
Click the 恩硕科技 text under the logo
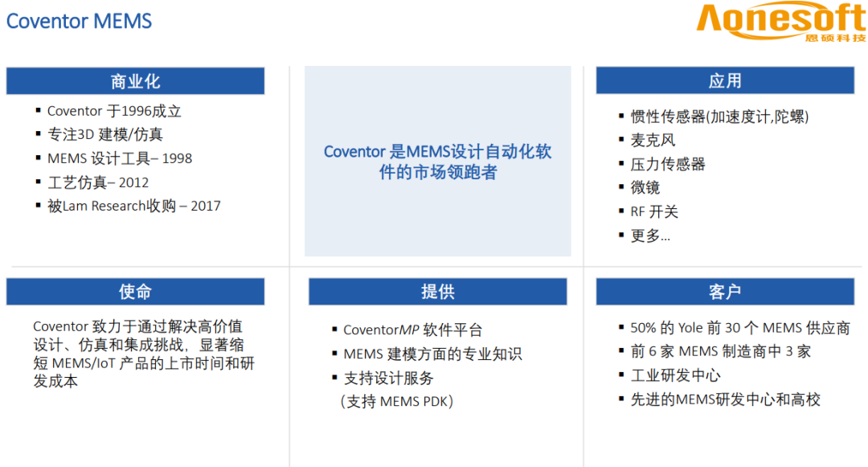point(835,38)
